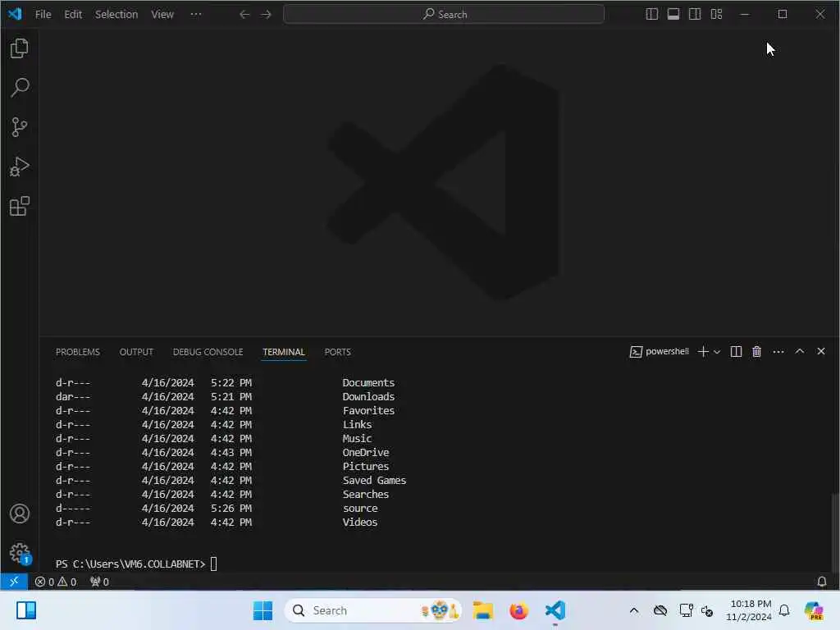Open the File menu
The width and height of the screenshot is (840, 630).
click(x=43, y=15)
